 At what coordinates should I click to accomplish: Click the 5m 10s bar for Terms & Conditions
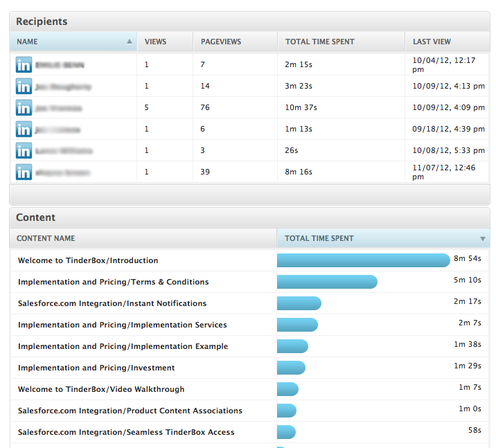(x=327, y=282)
